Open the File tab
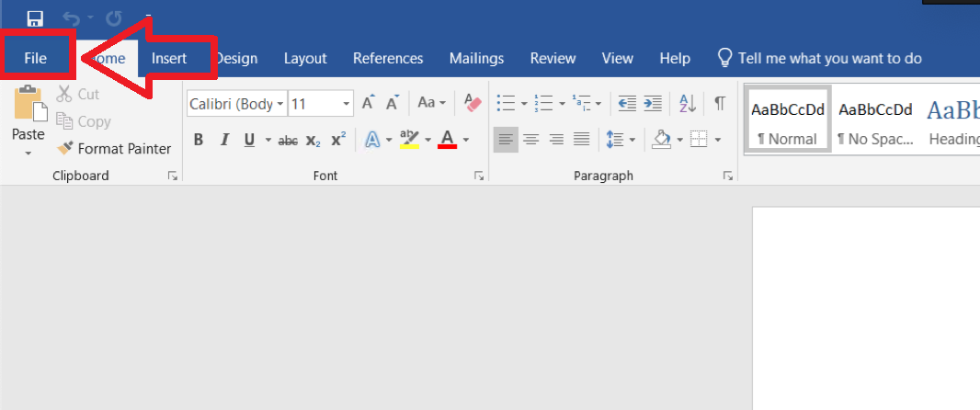980x410 pixels. click(36, 58)
